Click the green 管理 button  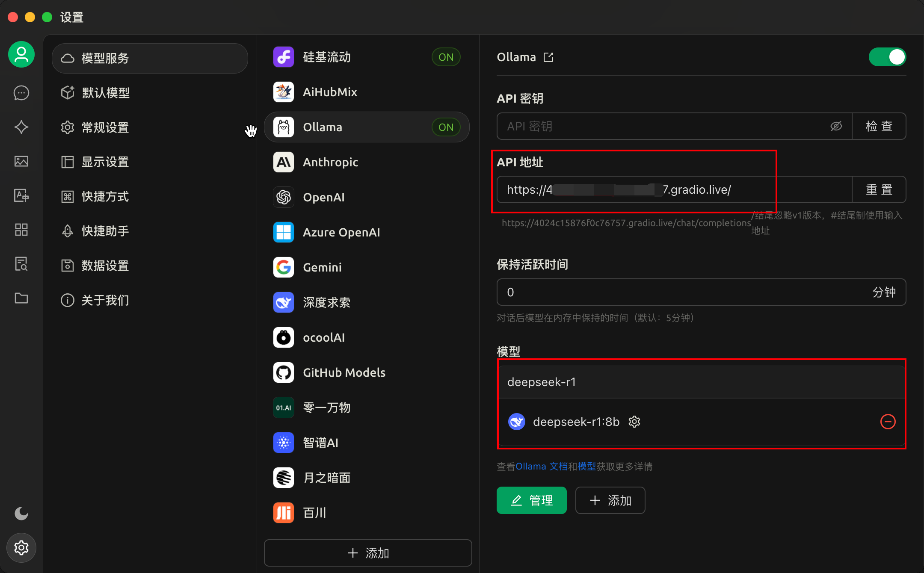(x=531, y=500)
